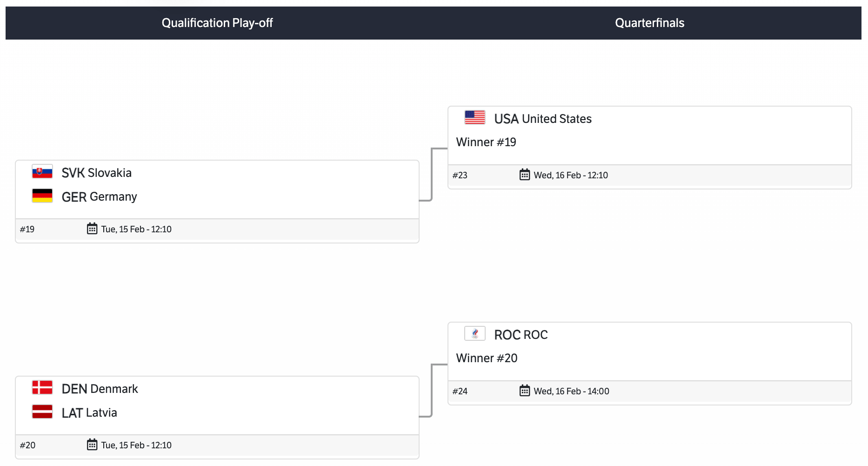Viewport: 868px width, 466px height.
Task: Click the #23 game number label
Action: click(460, 176)
